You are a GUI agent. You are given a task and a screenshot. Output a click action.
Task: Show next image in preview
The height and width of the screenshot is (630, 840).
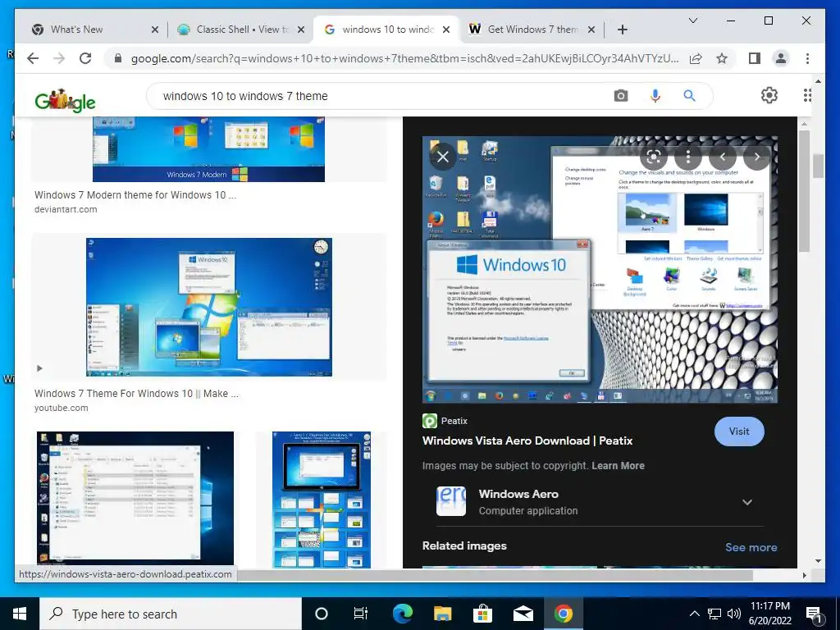[x=756, y=157]
